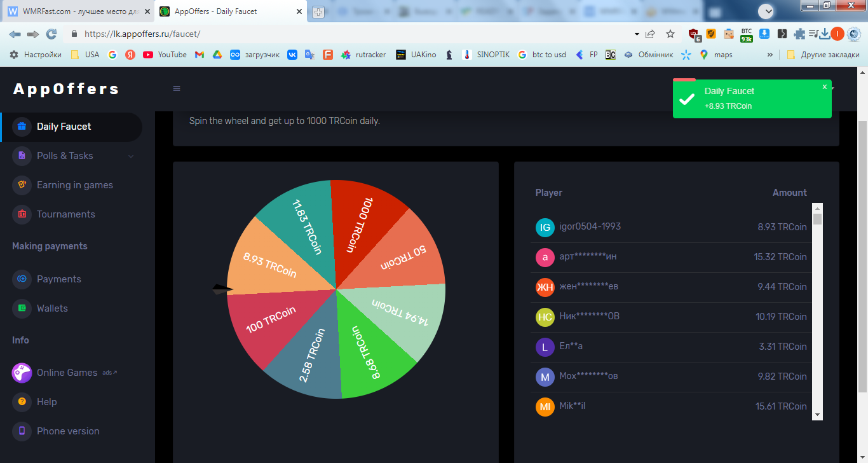Click the teal 11.83 TRCoin wheel segment
The width and height of the screenshot is (868, 463).
pos(305,226)
